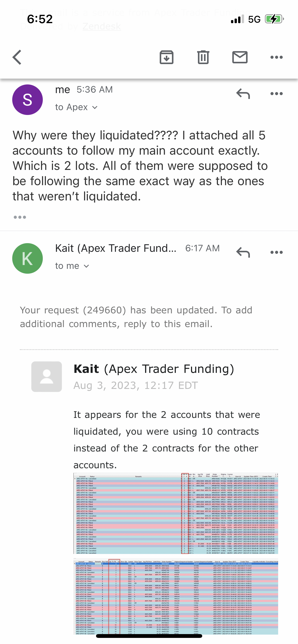Open more options for my 5:36 AM message

(x=276, y=94)
